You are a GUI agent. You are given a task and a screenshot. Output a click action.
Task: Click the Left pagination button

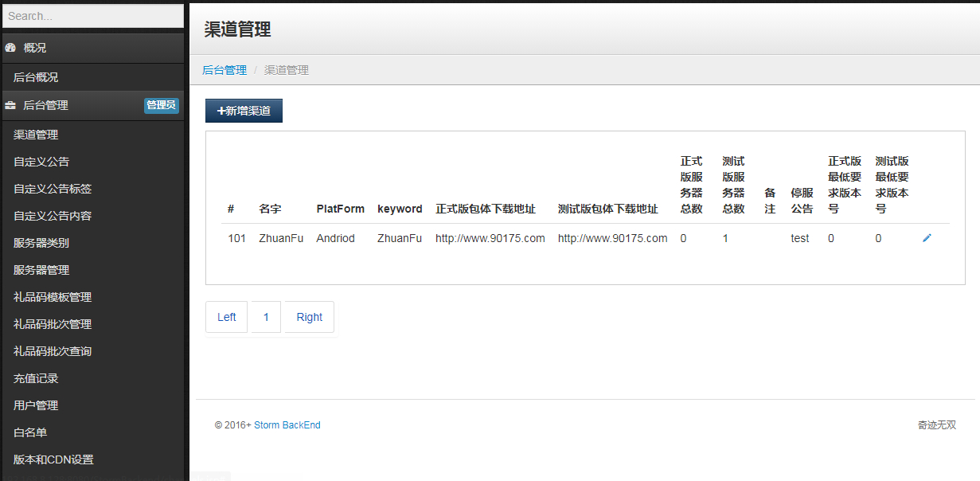[x=227, y=317]
